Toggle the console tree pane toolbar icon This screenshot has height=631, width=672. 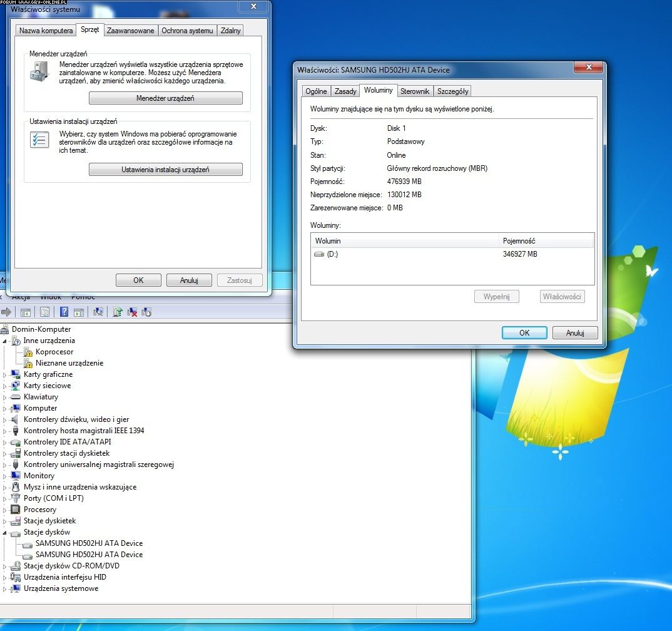click(x=26, y=312)
